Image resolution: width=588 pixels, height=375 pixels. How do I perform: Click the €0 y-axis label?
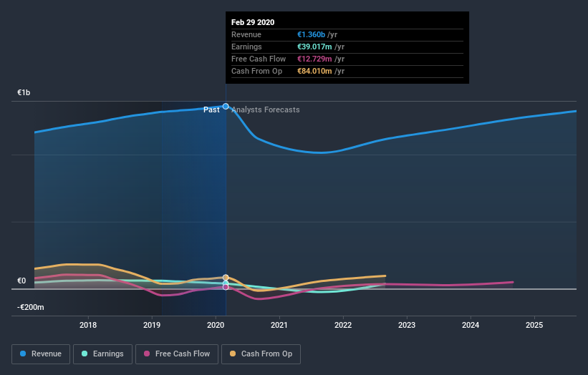(x=21, y=281)
